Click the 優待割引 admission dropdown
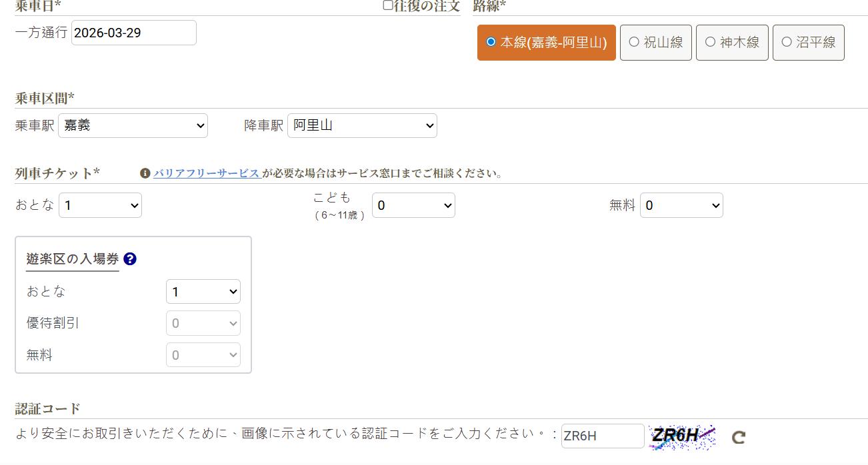 click(x=203, y=323)
